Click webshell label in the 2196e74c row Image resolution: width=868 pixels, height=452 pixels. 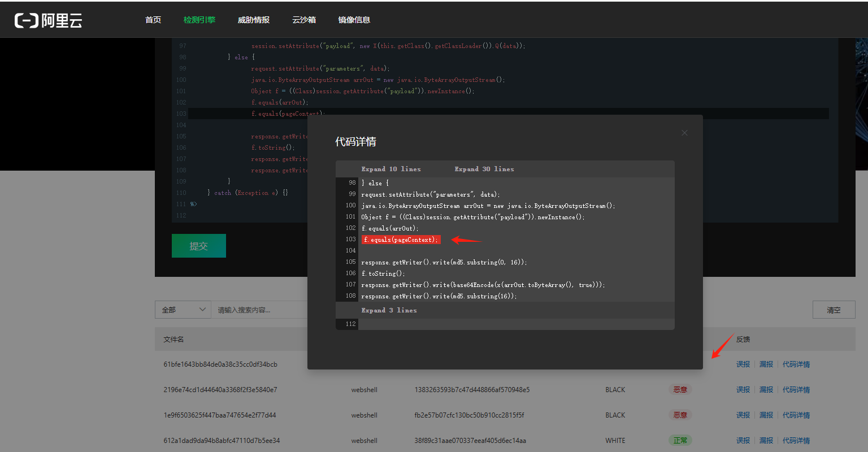pyautogui.click(x=364, y=390)
